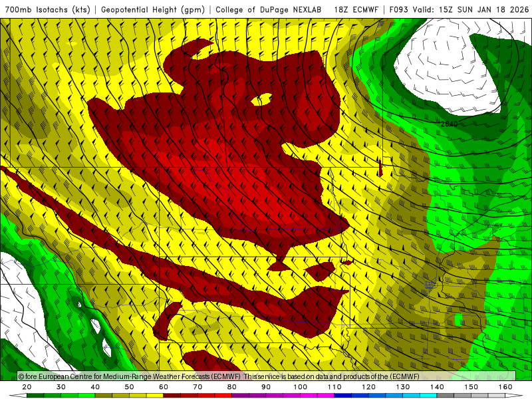Click the color bar's right arrow end cap
Image resolution: width=532 pixels, height=399 pixels.
[x=514, y=395]
